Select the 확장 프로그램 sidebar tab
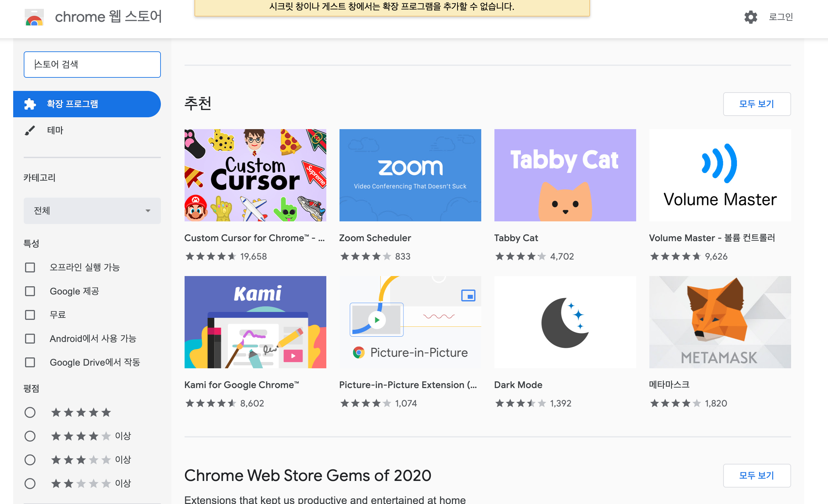The width and height of the screenshot is (828, 504). (87, 104)
